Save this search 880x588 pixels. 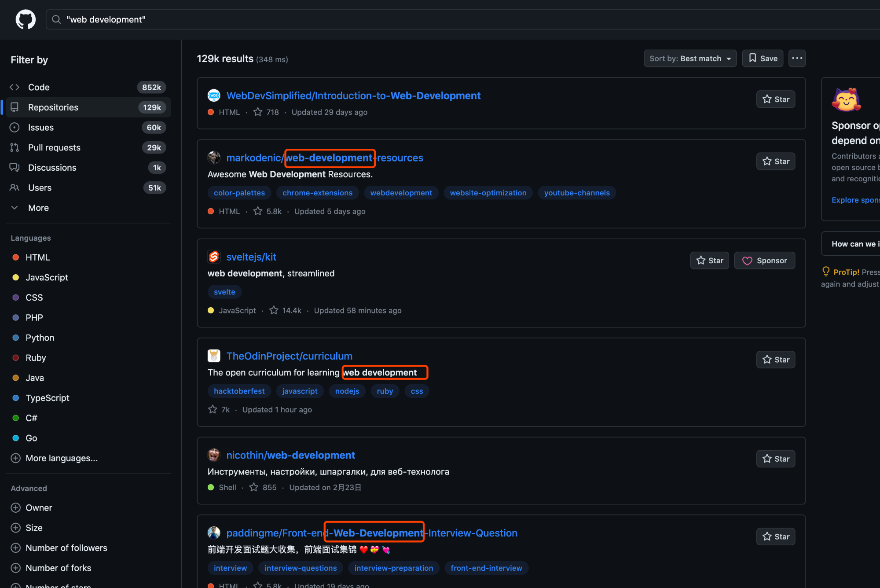[763, 59]
